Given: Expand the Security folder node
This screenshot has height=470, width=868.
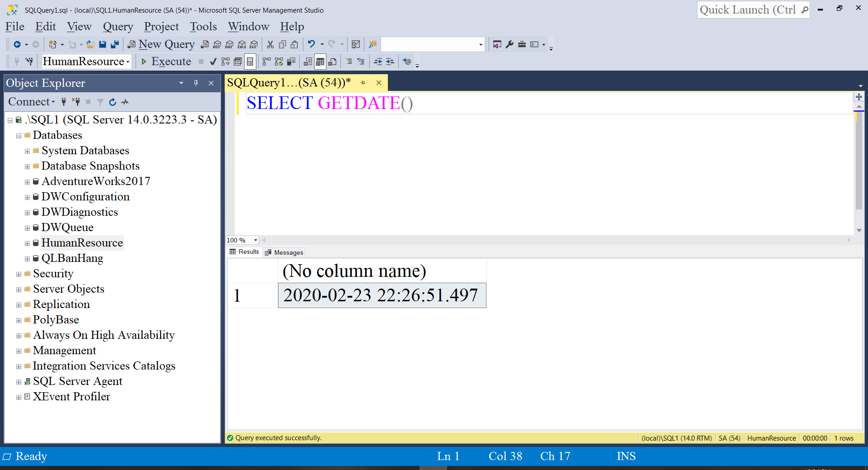Looking at the screenshot, I should pyautogui.click(x=19, y=274).
